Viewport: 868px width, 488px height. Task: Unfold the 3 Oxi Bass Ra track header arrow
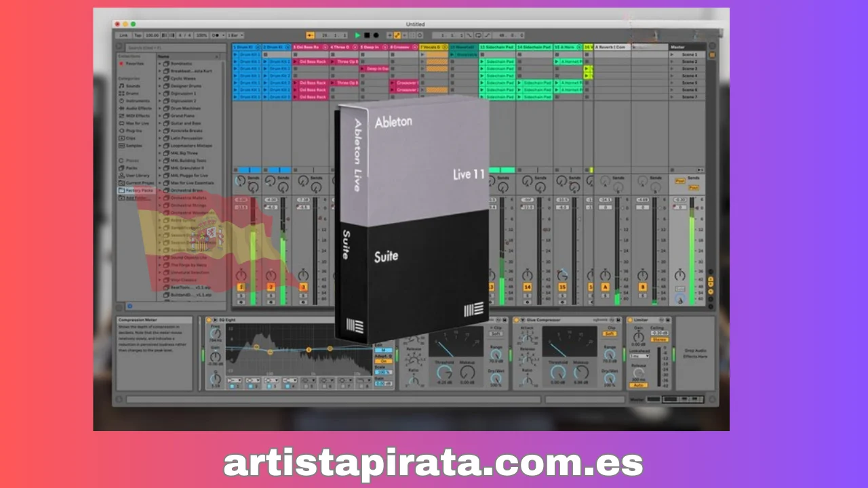point(325,47)
